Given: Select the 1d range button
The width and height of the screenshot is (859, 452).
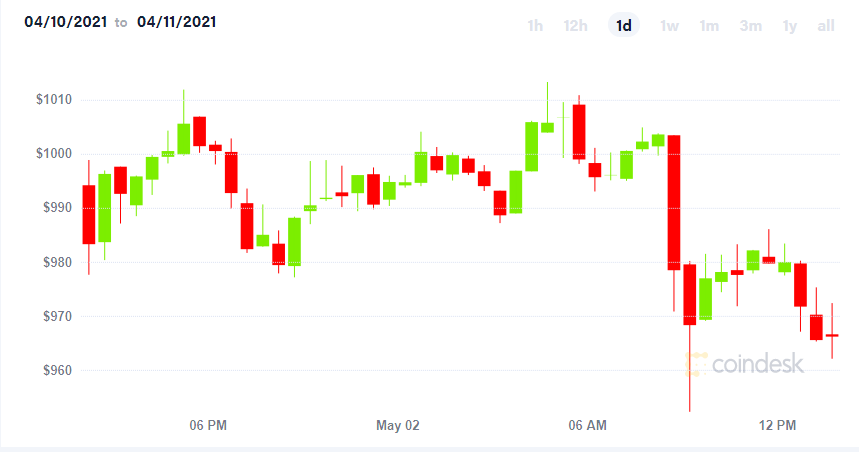Looking at the screenshot, I should (624, 25).
